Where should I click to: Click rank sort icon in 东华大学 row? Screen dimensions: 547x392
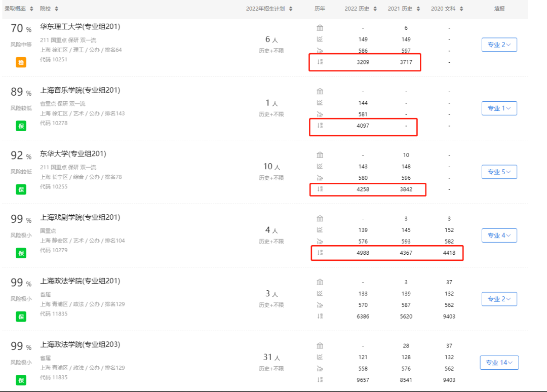click(x=320, y=189)
